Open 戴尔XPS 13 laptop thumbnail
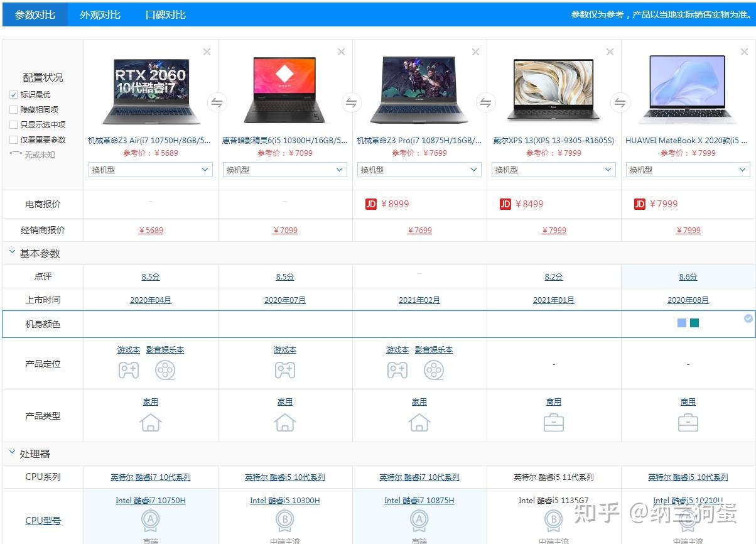756x544 pixels. tap(554, 90)
